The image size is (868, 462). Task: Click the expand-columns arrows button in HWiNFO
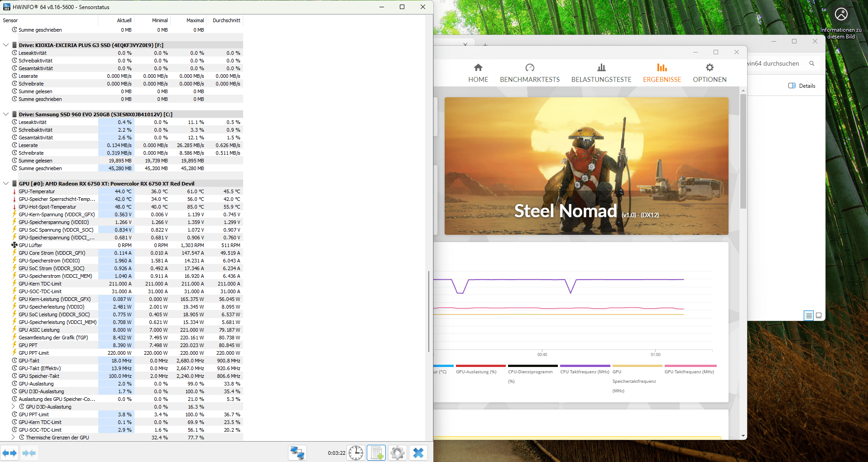(10, 452)
